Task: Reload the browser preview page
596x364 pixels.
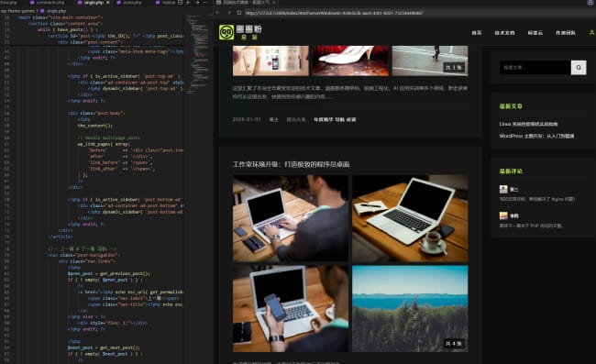Action: click(x=239, y=13)
